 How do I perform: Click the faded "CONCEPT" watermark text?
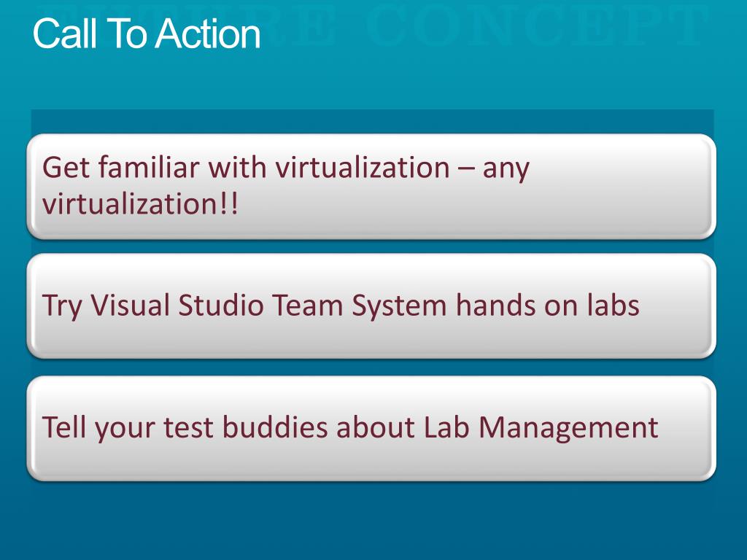pyautogui.click(x=533, y=26)
